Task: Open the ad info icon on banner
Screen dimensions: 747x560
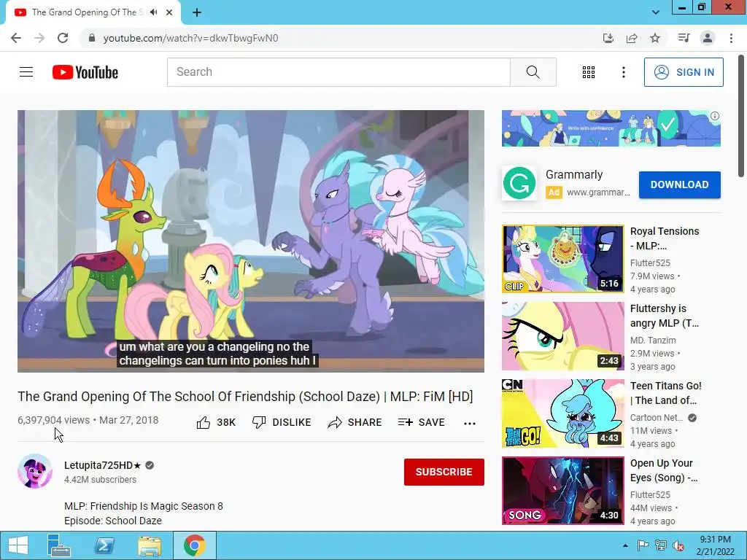Action: pyautogui.click(x=715, y=116)
